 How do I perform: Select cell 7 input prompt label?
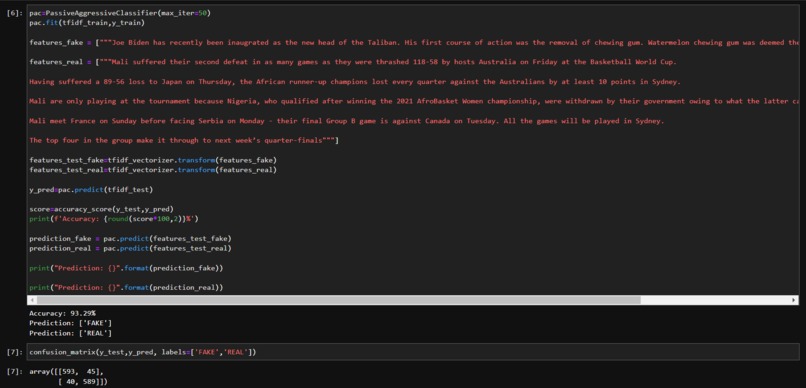[x=14, y=352]
